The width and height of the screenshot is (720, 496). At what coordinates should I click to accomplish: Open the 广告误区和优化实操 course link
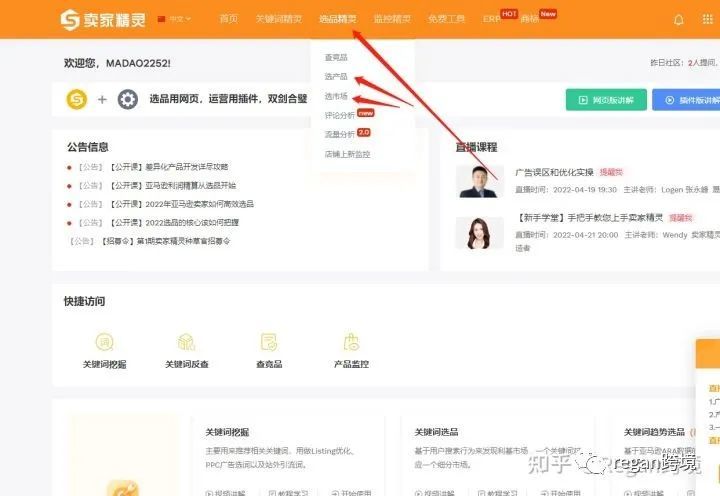click(554, 172)
